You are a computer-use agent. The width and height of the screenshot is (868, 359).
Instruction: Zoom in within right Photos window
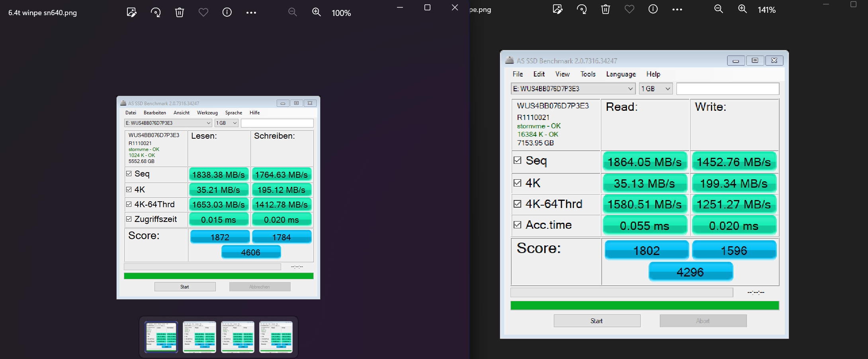(743, 9)
